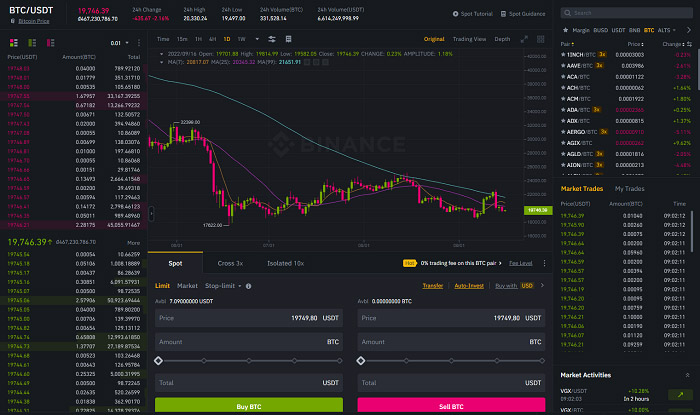Toggle the third MA indicator square button
700x415 pixels.
tap(325, 62)
